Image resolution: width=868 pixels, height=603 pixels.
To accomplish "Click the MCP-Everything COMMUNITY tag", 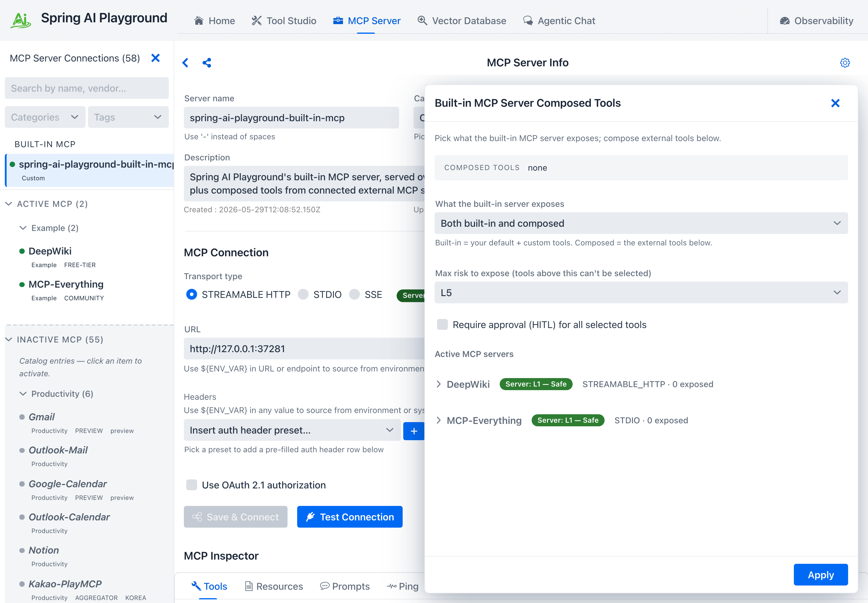I will tap(84, 298).
